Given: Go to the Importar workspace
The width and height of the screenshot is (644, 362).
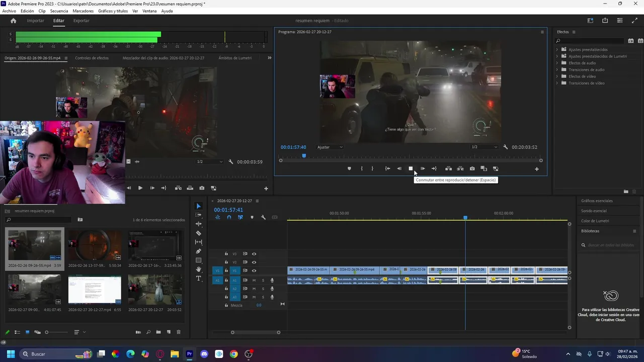Looking at the screenshot, I should pos(36,21).
